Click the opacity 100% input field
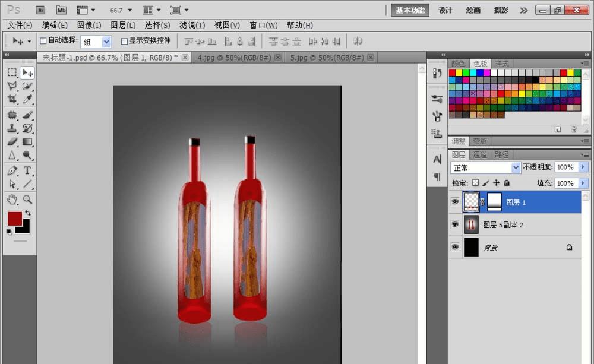Viewport: 594px width, 364px height. [566, 167]
